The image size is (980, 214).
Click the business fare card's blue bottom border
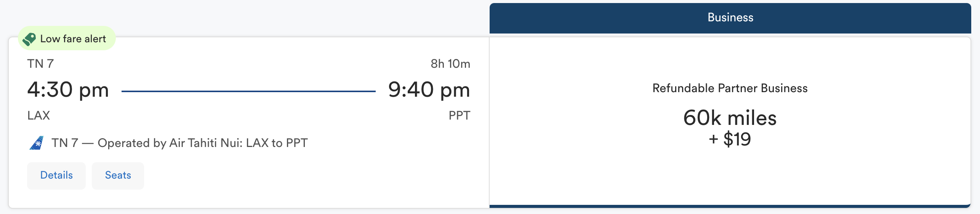[x=730, y=206]
